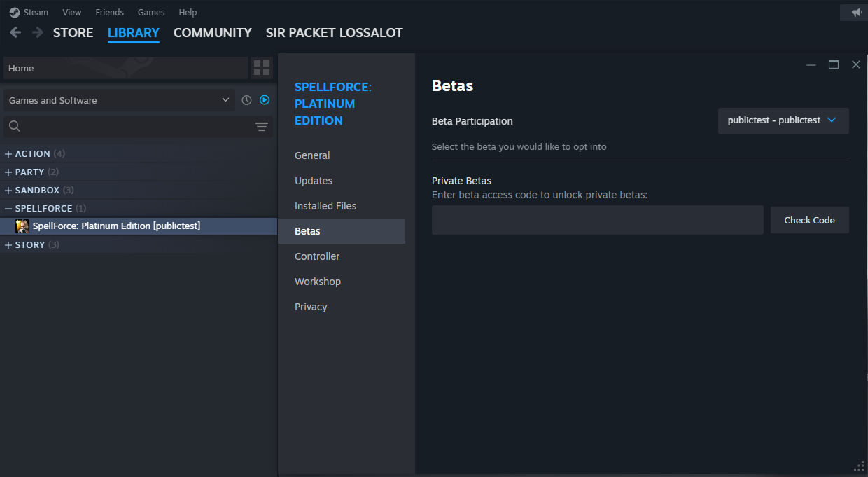Go to the COMMUNITY section
Image resolution: width=868 pixels, height=477 pixels.
(x=212, y=32)
